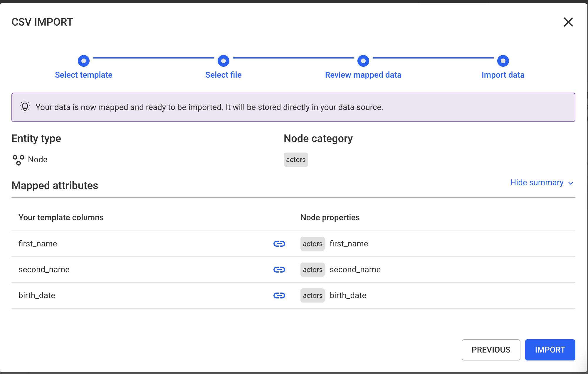Select the Review mapped data label
The height and width of the screenshot is (374, 588).
point(363,75)
